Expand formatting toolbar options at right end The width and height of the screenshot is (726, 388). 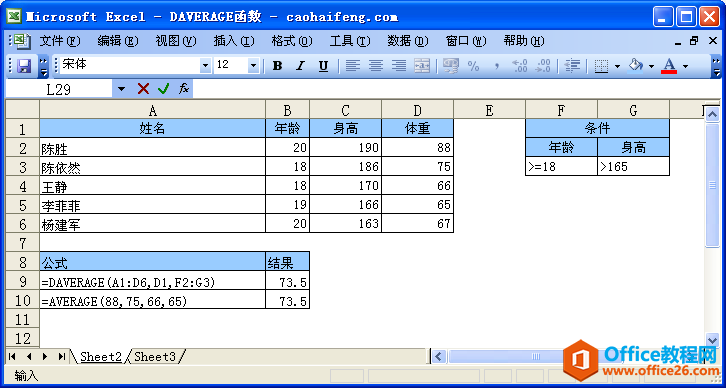(717, 66)
